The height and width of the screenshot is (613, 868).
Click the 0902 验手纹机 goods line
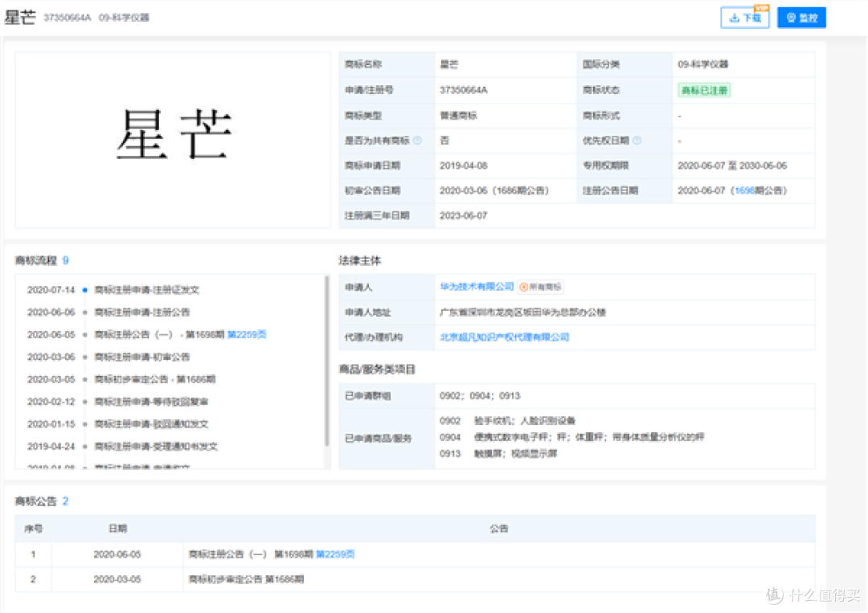pyautogui.click(x=508, y=420)
